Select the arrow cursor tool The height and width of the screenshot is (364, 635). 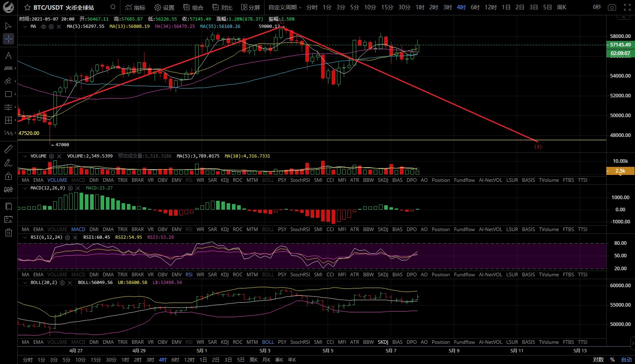pyautogui.click(x=8, y=26)
